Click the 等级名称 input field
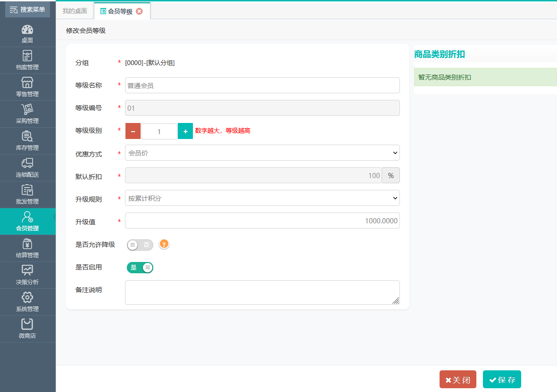The width and height of the screenshot is (557, 392). click(262, 85)
